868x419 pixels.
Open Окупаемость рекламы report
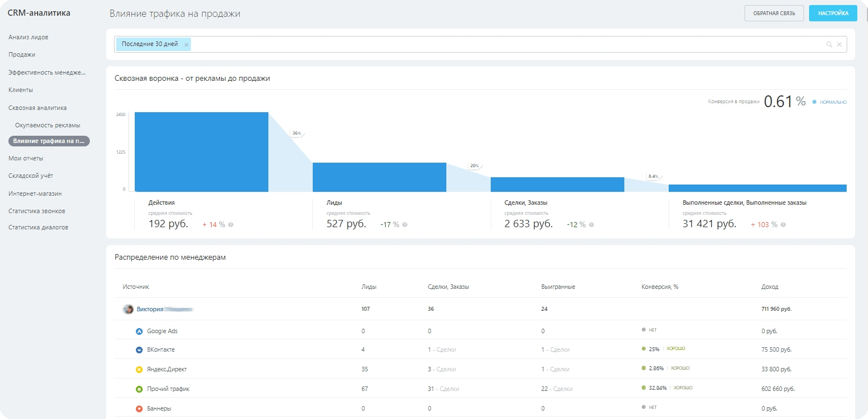click(x=48, y=125)
